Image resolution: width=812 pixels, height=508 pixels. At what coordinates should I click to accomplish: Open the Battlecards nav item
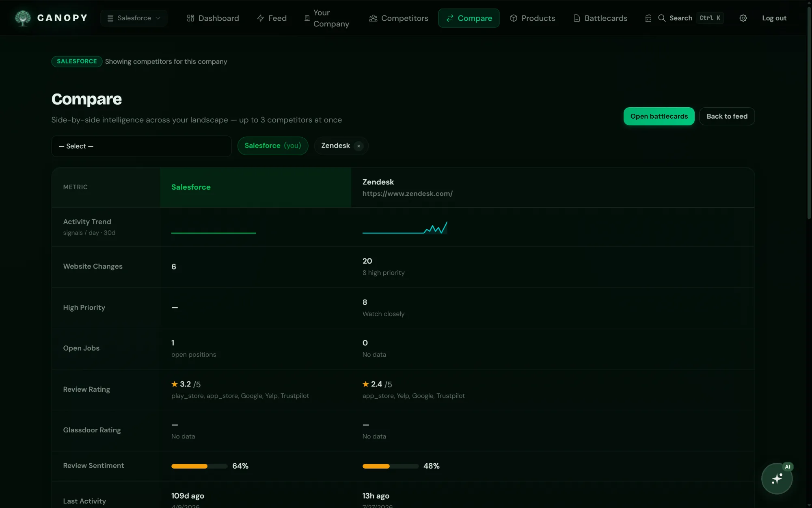pyautogui.click(x=600, y=18)
